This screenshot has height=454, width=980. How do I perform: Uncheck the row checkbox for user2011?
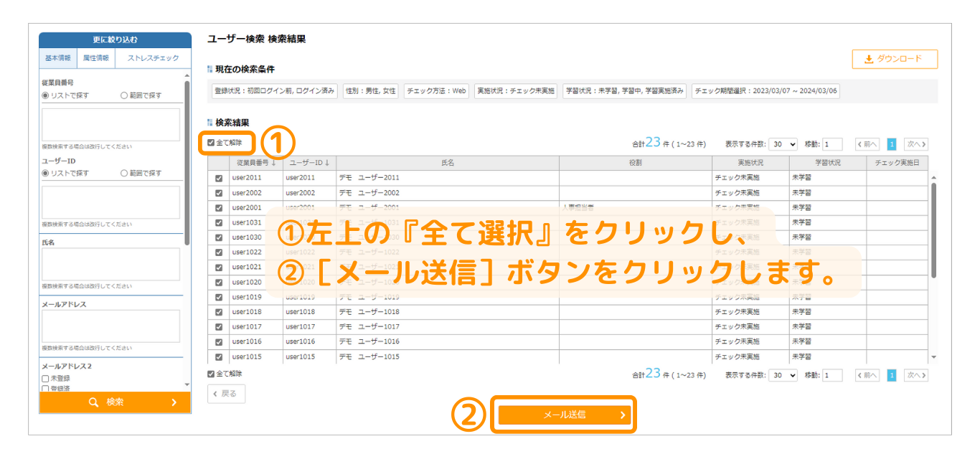219,178
